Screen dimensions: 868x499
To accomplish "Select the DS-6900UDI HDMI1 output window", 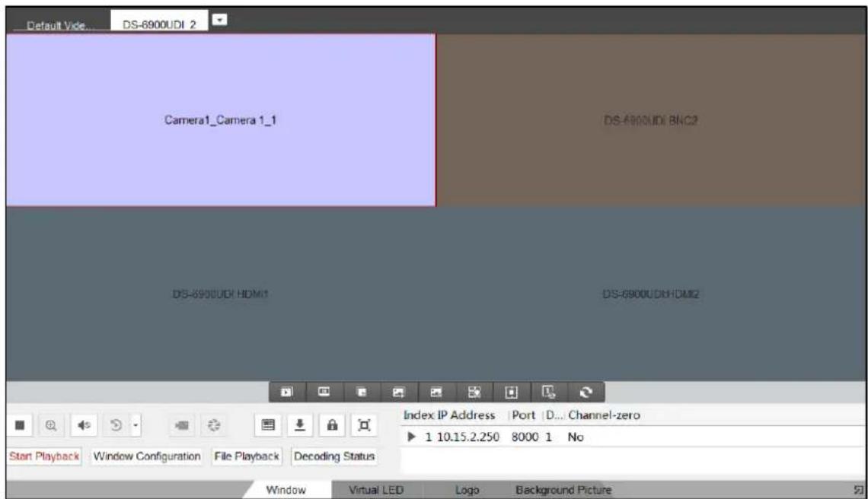I will pos(220,294).
